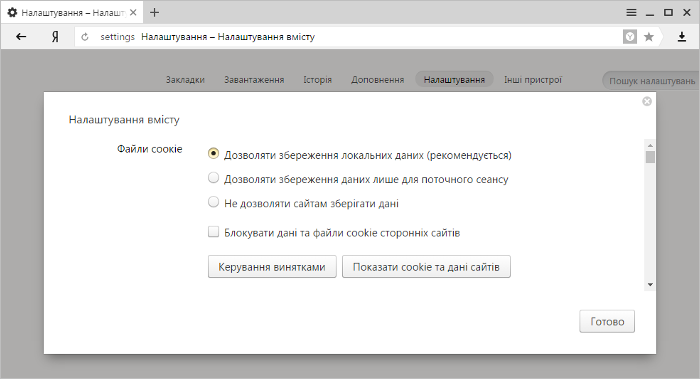Open a new tab with the plus icon
The image size is (700, 379).
[x=154, y=12]
